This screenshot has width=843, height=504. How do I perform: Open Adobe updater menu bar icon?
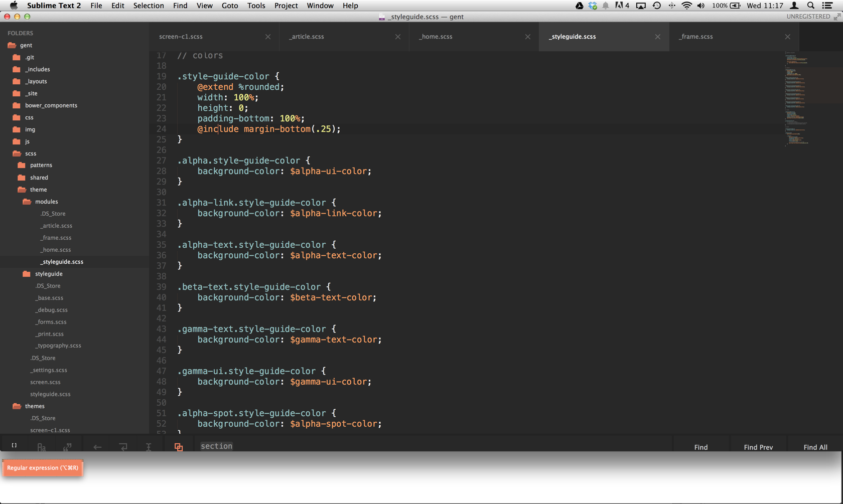click(622, 6)
